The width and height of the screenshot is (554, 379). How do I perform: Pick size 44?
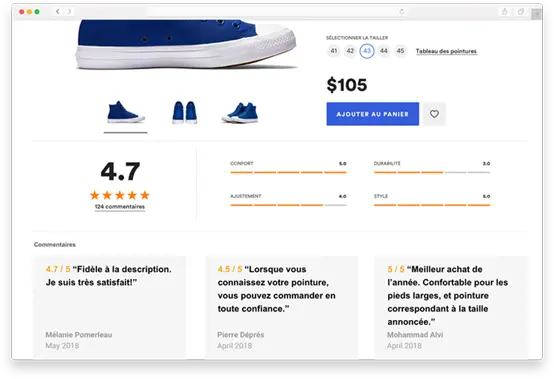[x=384, y=51]
